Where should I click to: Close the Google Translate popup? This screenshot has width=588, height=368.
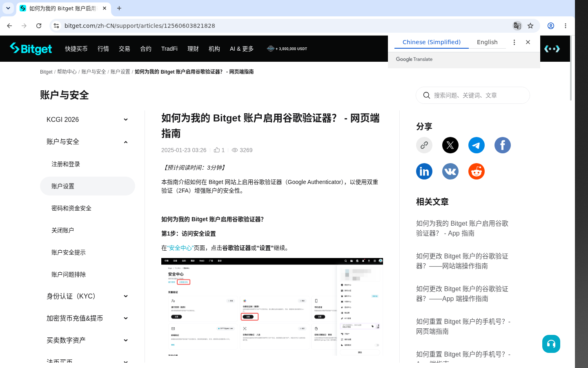click(528, 42)
